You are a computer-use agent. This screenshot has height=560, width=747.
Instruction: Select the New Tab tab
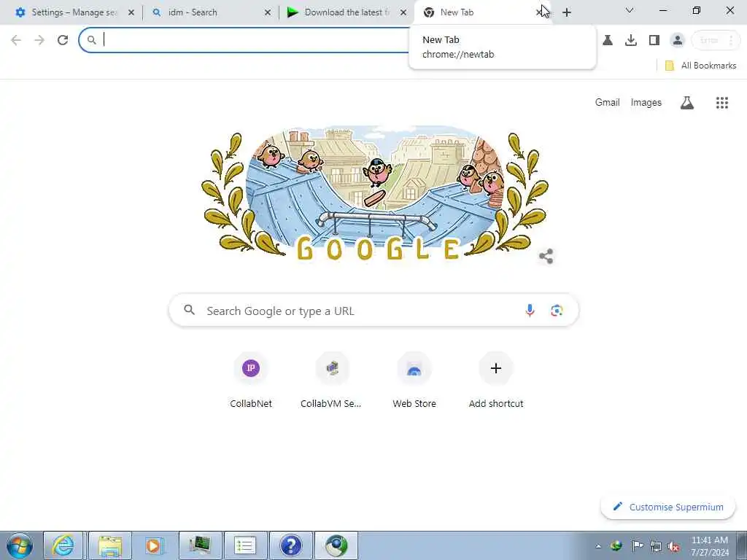point(476,12)
